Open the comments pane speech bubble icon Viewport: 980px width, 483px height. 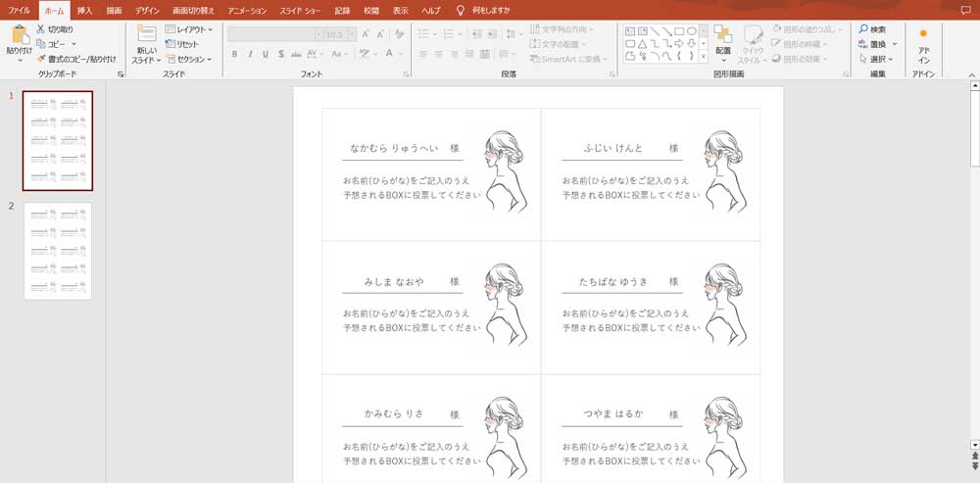(x=966, y=9)
